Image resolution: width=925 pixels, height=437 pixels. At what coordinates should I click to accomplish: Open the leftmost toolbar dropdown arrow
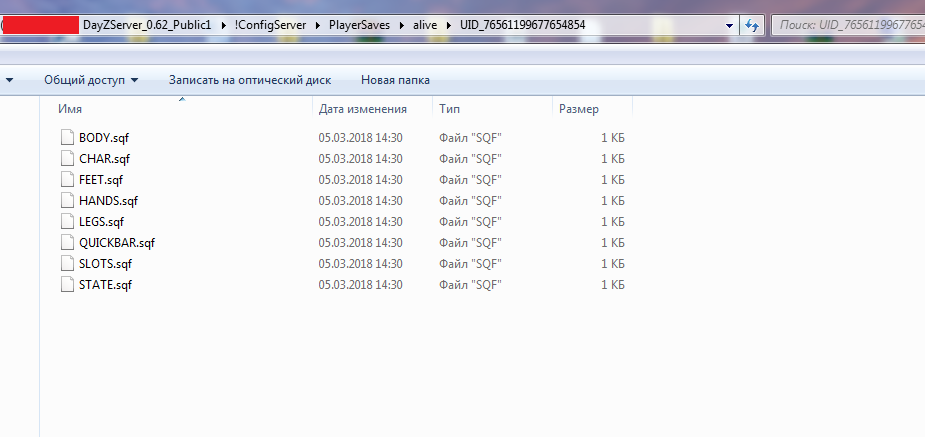[x=9, y=80]
